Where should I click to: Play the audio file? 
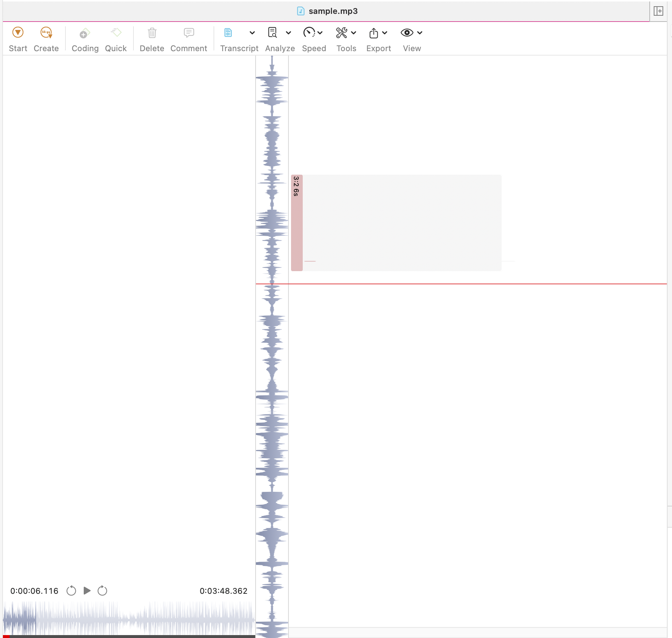[x=87, y=590]
